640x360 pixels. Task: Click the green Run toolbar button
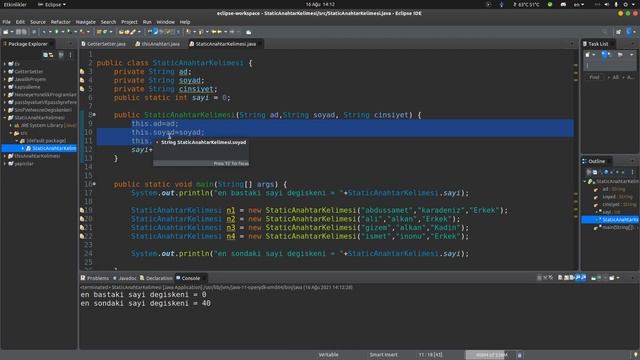[x=57, y=32]
